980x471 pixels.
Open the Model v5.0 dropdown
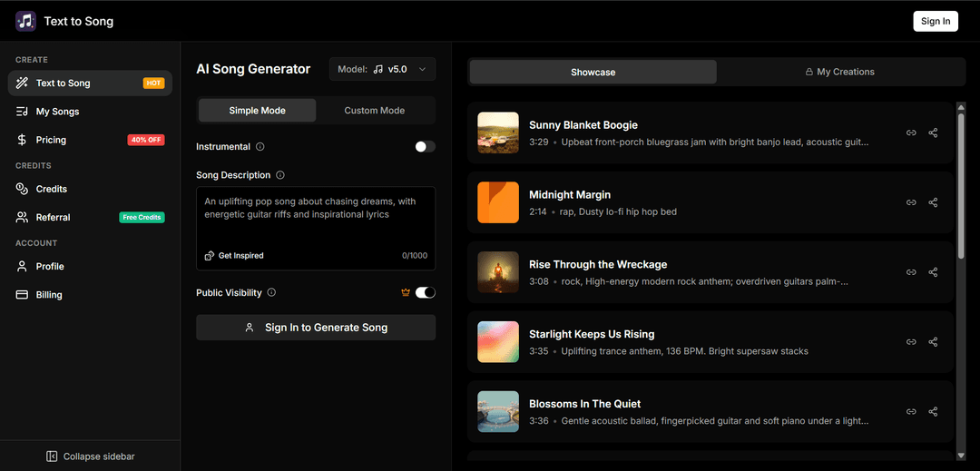pyautogui.click(x=382, y=69)
